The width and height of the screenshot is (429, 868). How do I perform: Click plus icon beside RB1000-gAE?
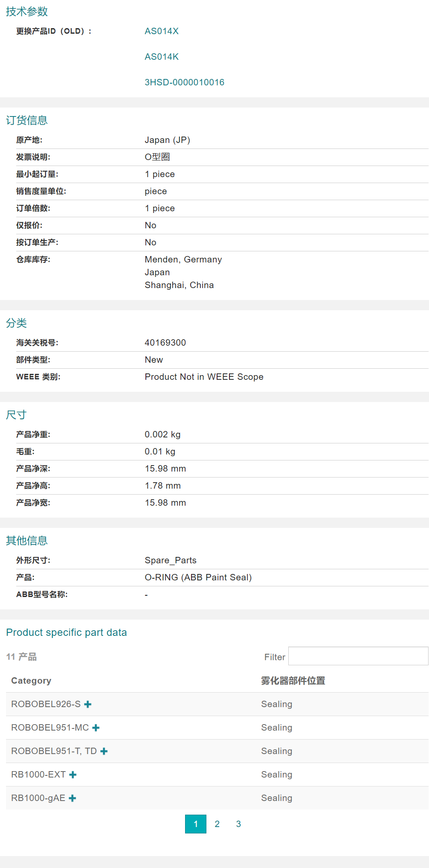coord(72,798)
